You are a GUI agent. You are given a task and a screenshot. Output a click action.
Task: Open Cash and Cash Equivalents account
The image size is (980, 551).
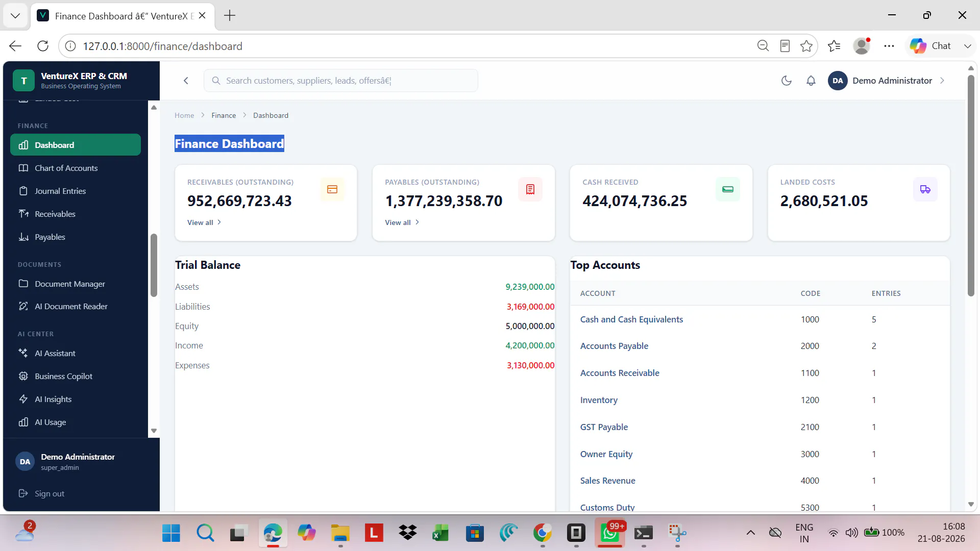tap(631, 319)
